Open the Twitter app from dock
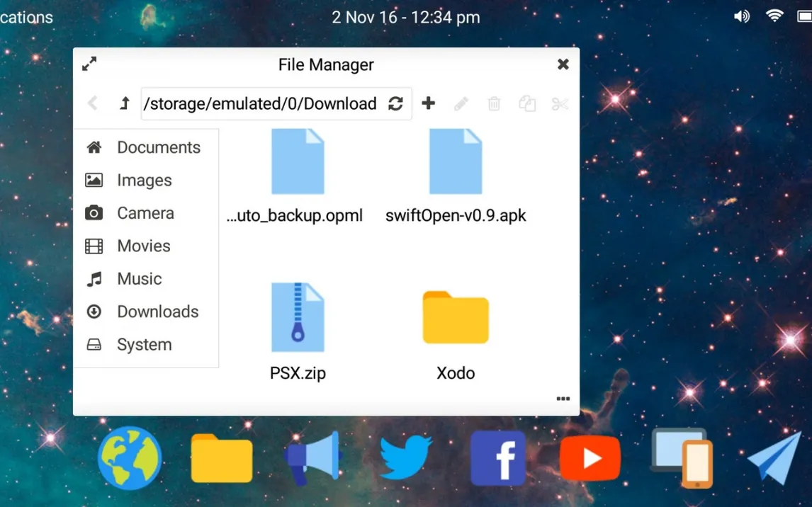 tap(405, 457)
